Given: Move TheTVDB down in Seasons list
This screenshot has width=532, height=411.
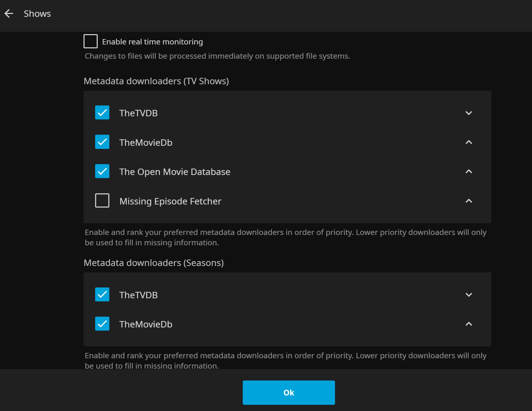Looking at the screenshot, I should pyautogui.click(x=468, y=295).
